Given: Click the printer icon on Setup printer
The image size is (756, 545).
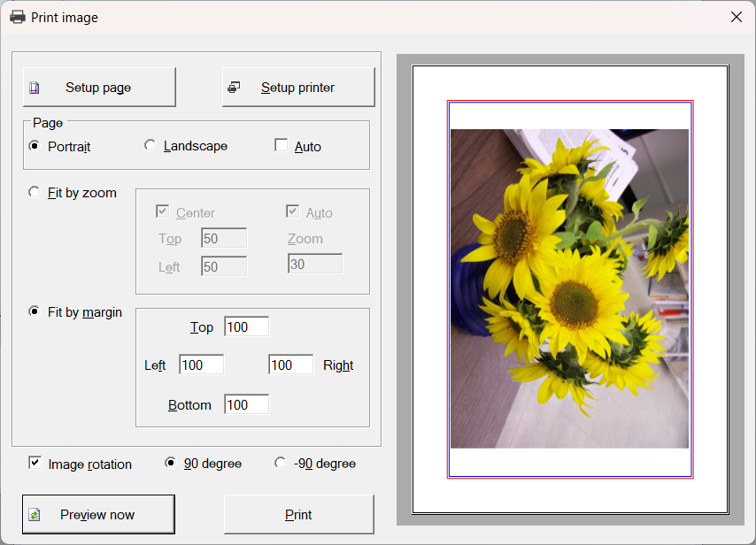Looking at the screenshot, I should pos(234,88).
